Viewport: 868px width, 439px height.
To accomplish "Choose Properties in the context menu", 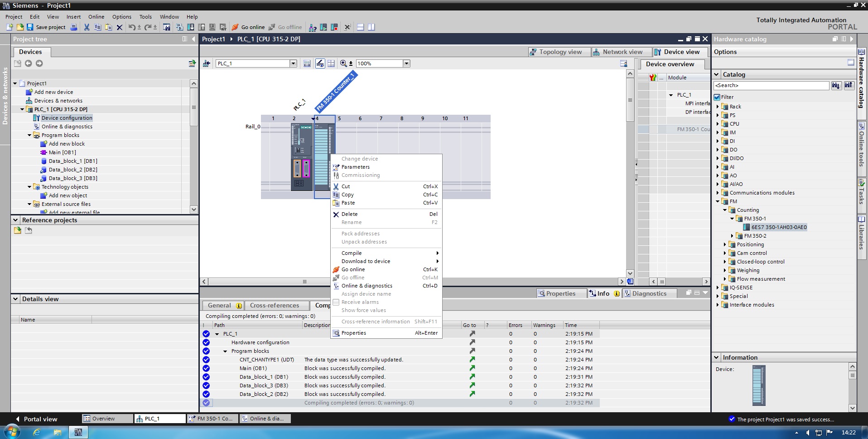I will (x=386, y=333).
